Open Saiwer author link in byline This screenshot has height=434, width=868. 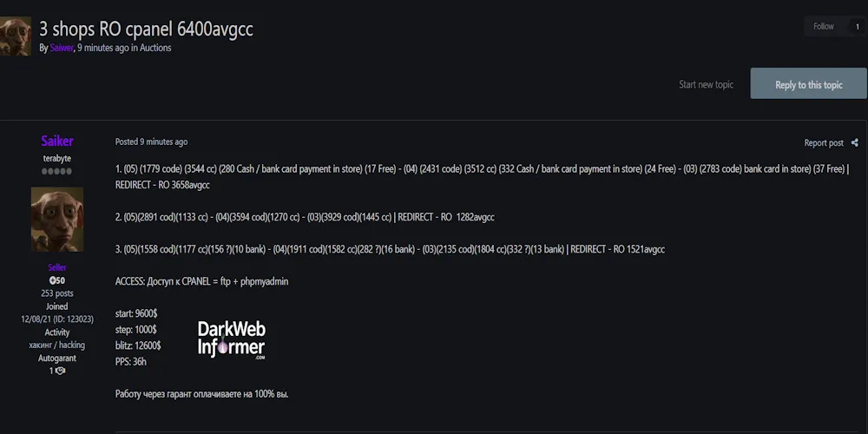tap(62, 49)
